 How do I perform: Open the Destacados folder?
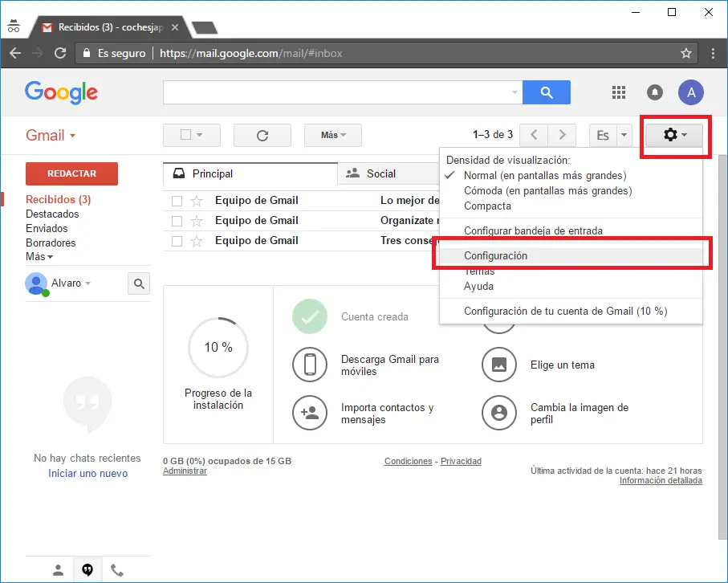coord(52,214)
